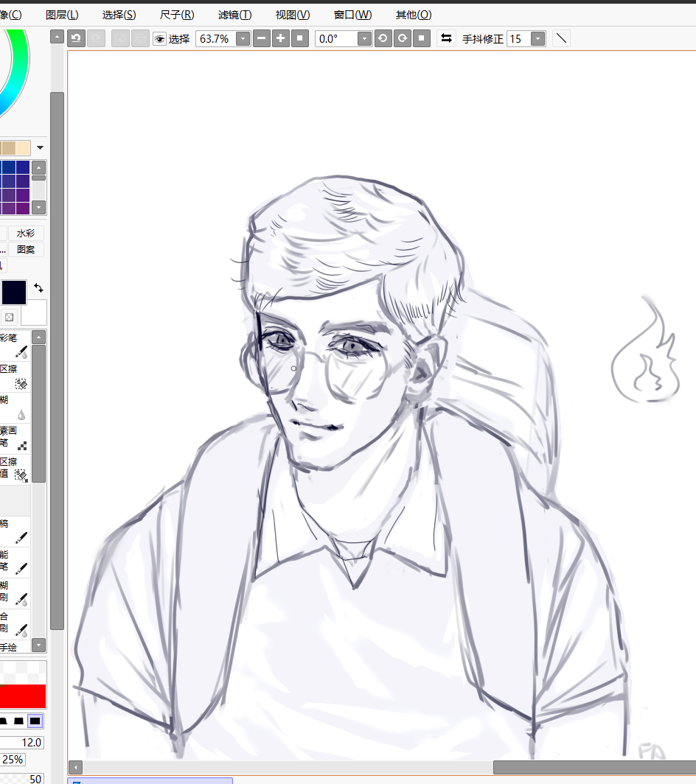Open the rotation angle 0.0° dropdown
This screenshot has width=696, height=784.
pyautogui.click(x=363, y=39)
